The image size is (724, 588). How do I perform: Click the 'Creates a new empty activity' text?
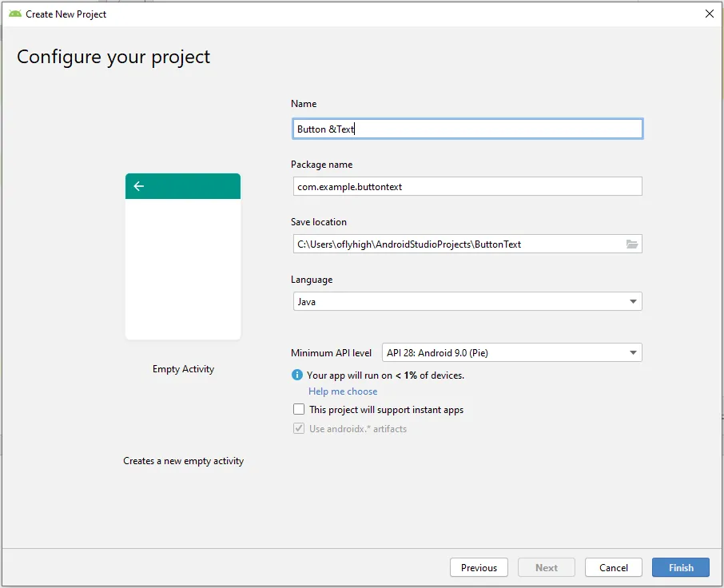click(183, 461)
